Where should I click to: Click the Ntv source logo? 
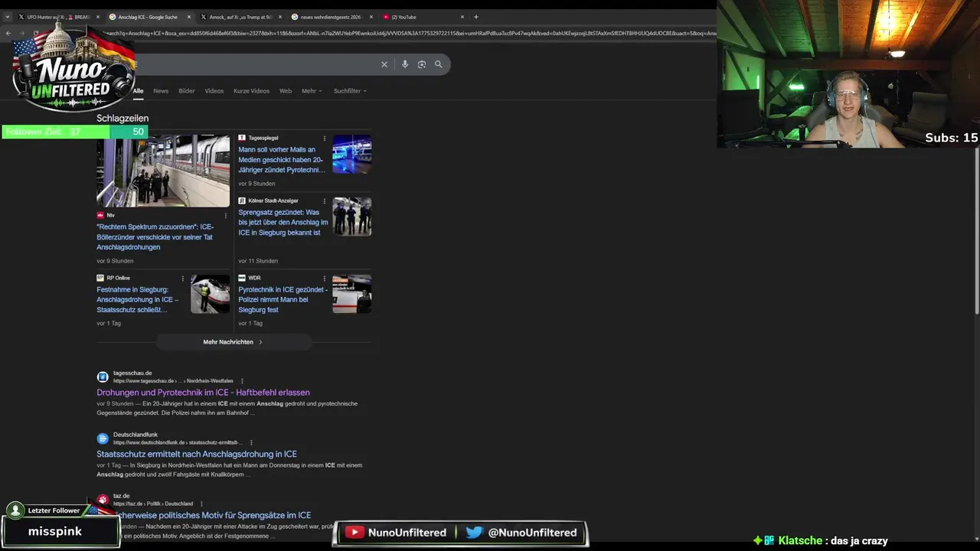pyautogui.click(x=100, y=216)
